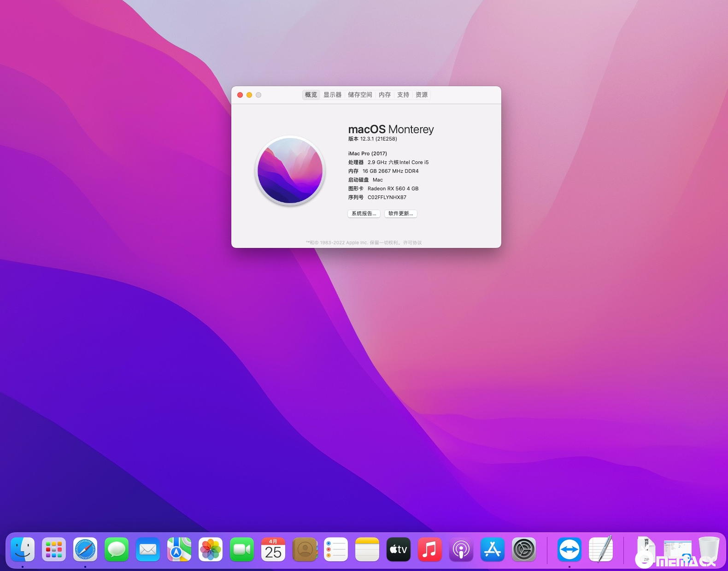Launch FaceTime from the Dock
Viewport: 728px width, 571px height.
pos(242,549)
